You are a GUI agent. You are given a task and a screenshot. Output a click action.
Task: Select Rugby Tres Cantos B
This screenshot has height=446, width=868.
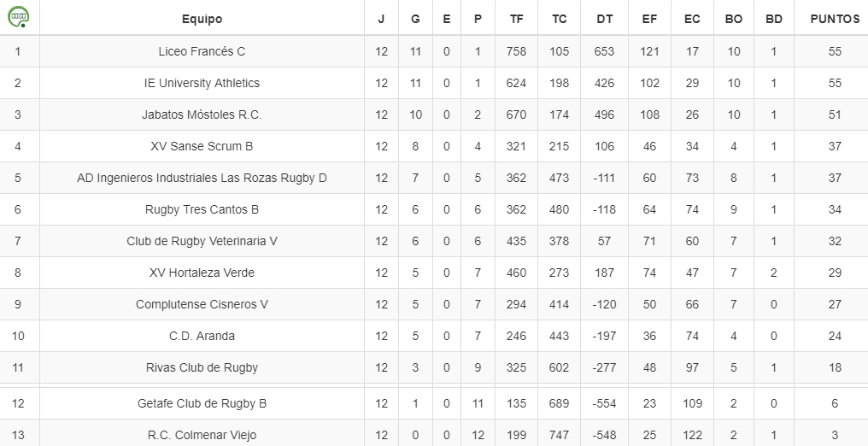pyautogui.click(x=202, y=209)
